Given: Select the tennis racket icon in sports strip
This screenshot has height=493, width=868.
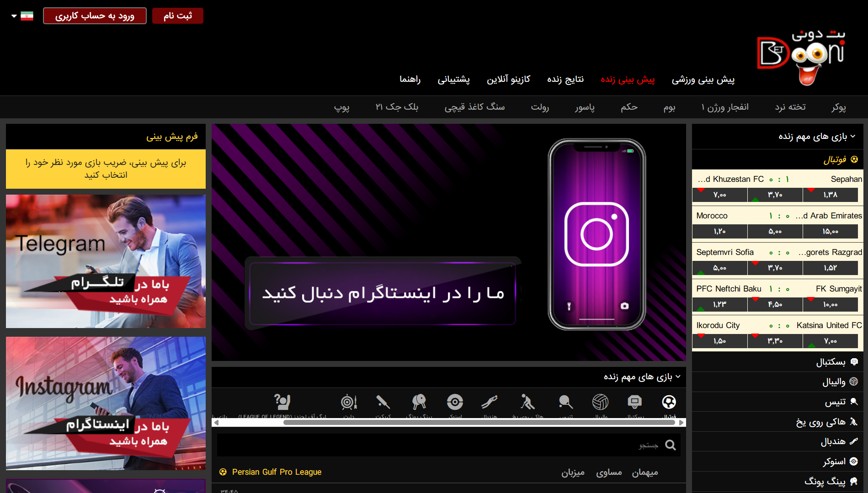Looking at the screenshot, I should pyautogui.click(x=566, y=402).
